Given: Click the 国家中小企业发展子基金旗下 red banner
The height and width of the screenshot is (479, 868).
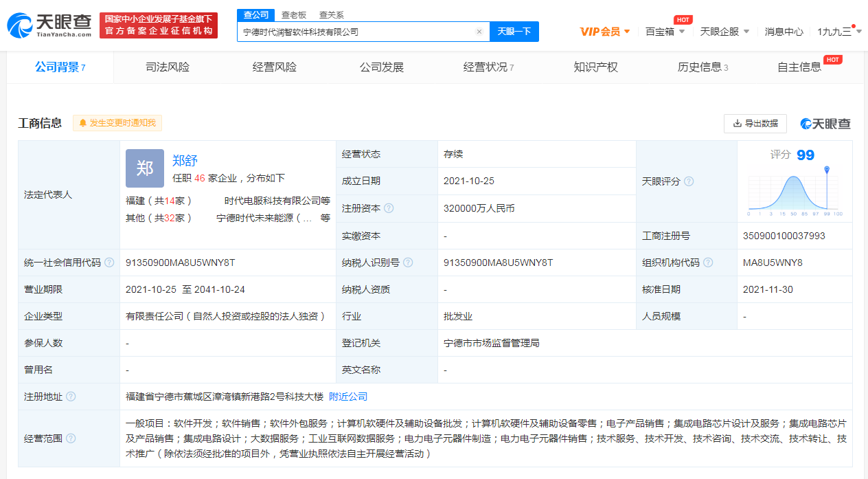Looking at the screenshot, I should 159,25.
